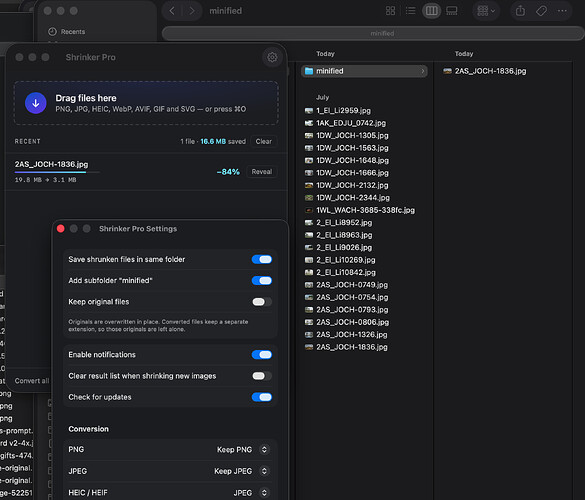Select file 2AS_JOCH-0806.jpg

(353, 322)
